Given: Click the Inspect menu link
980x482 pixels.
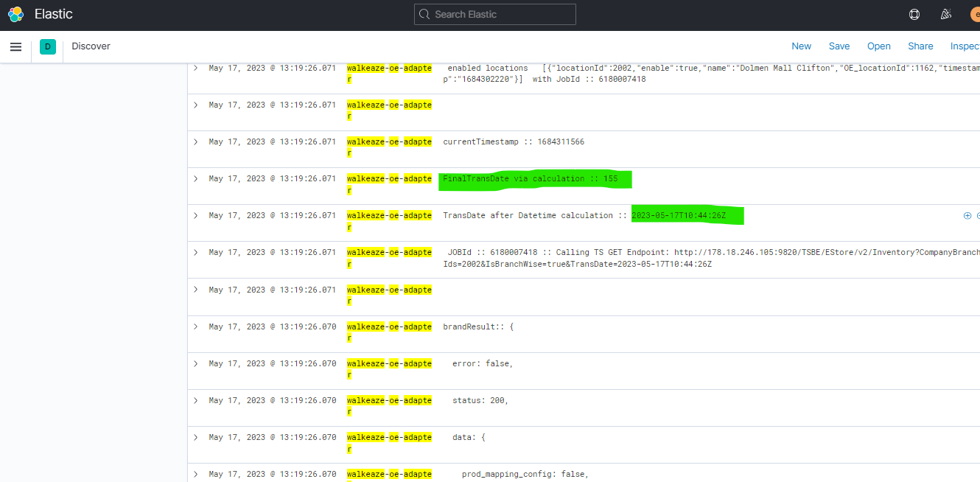Looking at the screenshot, I should [x=965, y=46].
